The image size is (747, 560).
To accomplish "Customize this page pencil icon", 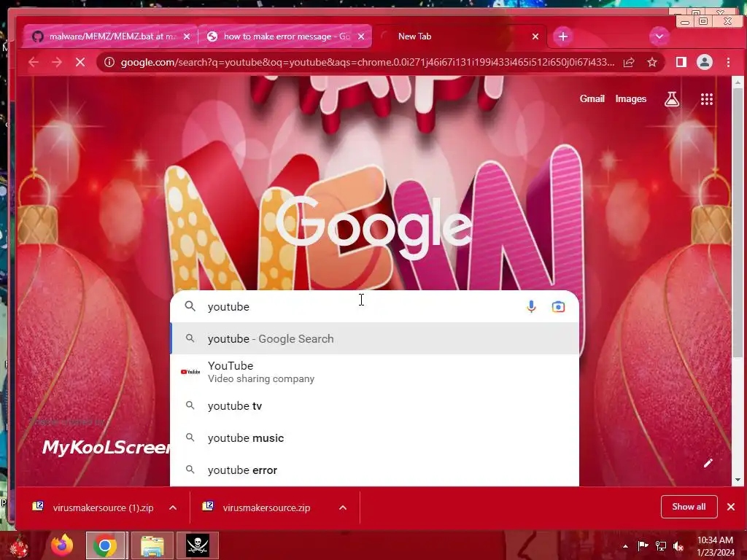I will [708, 463].
